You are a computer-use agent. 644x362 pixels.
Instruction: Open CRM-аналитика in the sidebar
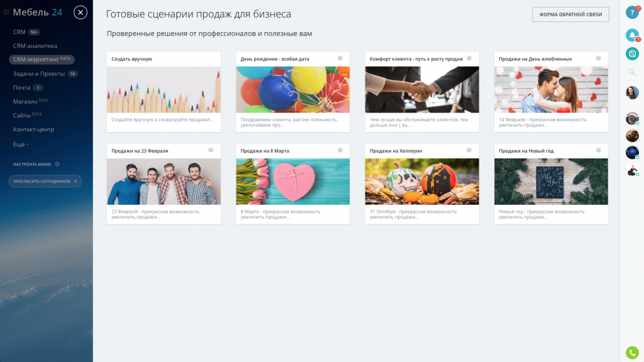click(x=35, y=46)
